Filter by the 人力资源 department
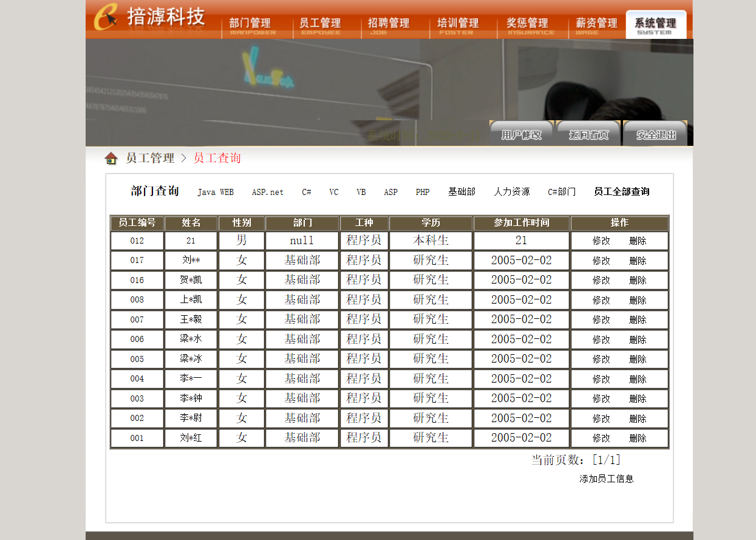Image resolution: width=756 pixels, height=540 pixels. point(511,192)
